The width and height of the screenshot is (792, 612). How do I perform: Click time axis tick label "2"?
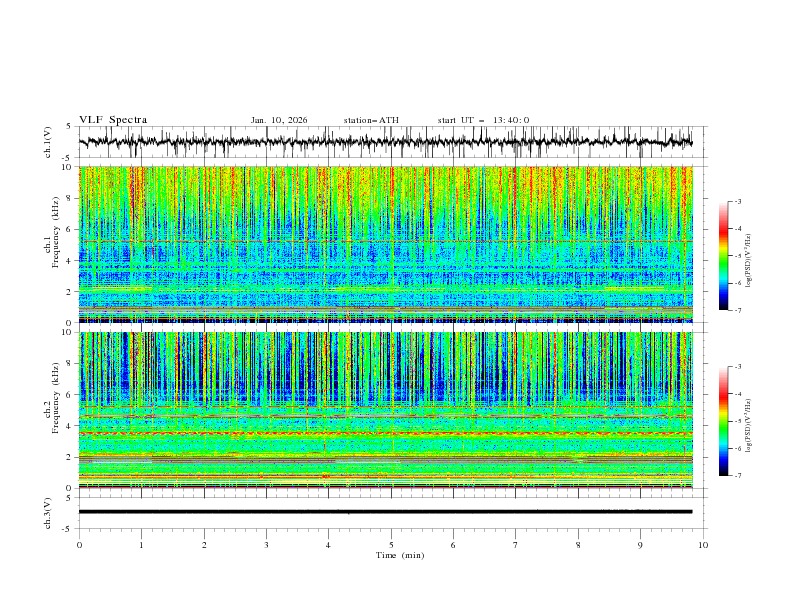pyautogui.click(x=204, y=545)
